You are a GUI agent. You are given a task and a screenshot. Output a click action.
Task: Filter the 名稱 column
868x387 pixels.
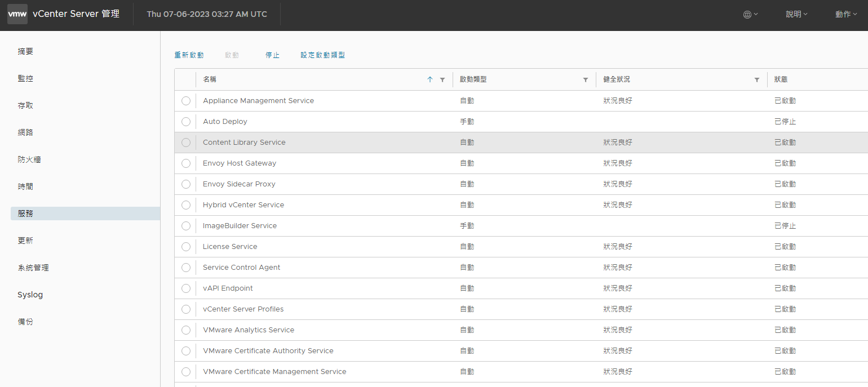442,80
